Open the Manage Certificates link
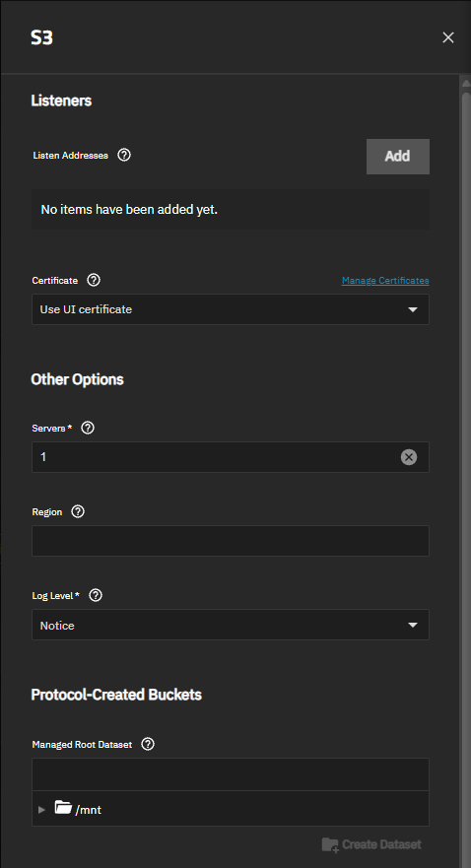 point(385,280)
